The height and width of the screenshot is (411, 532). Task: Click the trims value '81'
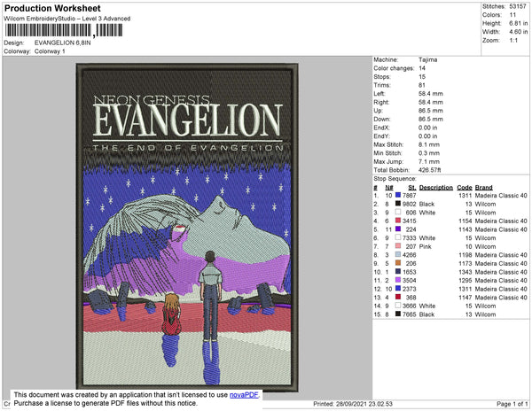point(422,85)
